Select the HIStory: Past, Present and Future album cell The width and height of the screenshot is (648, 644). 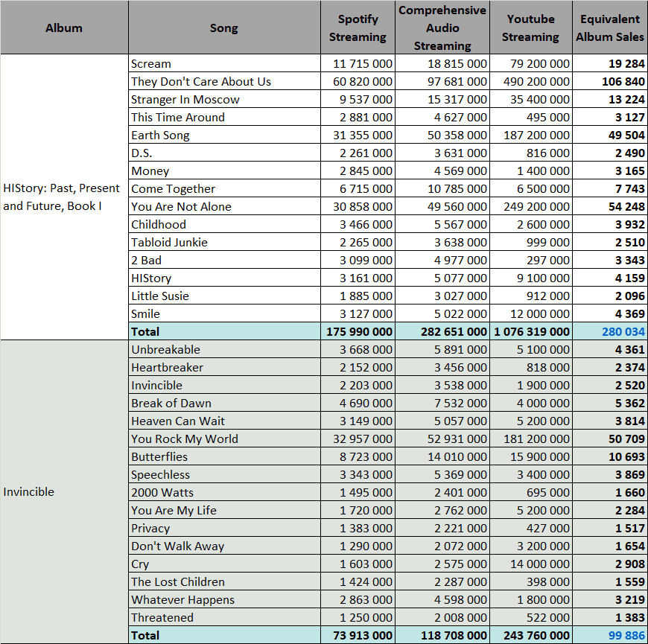[64, 197]
